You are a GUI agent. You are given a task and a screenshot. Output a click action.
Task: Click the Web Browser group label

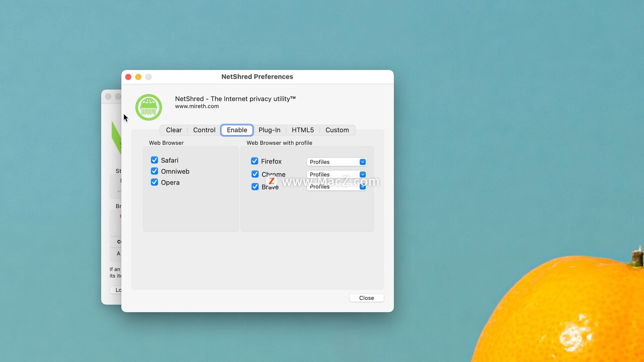click(166, 143)
